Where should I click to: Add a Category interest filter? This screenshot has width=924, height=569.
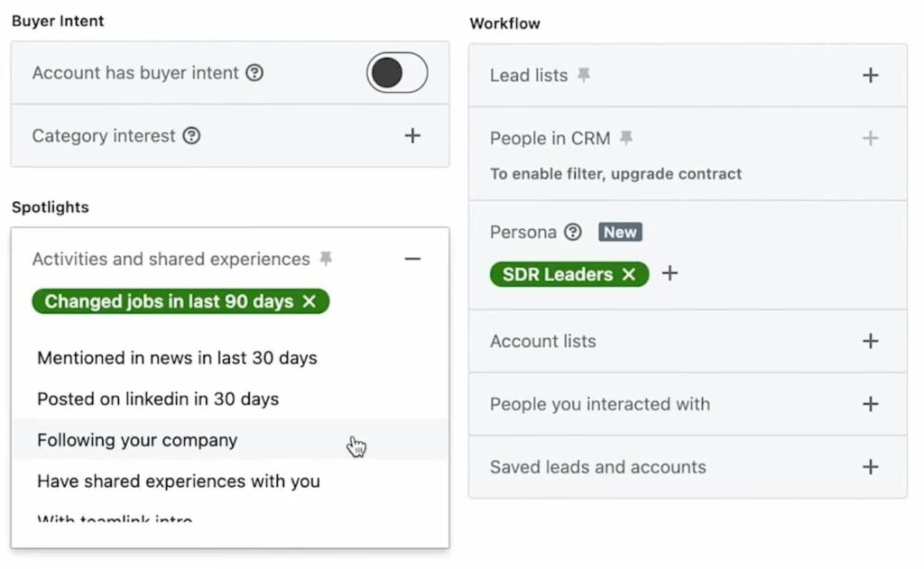point(412,135)
